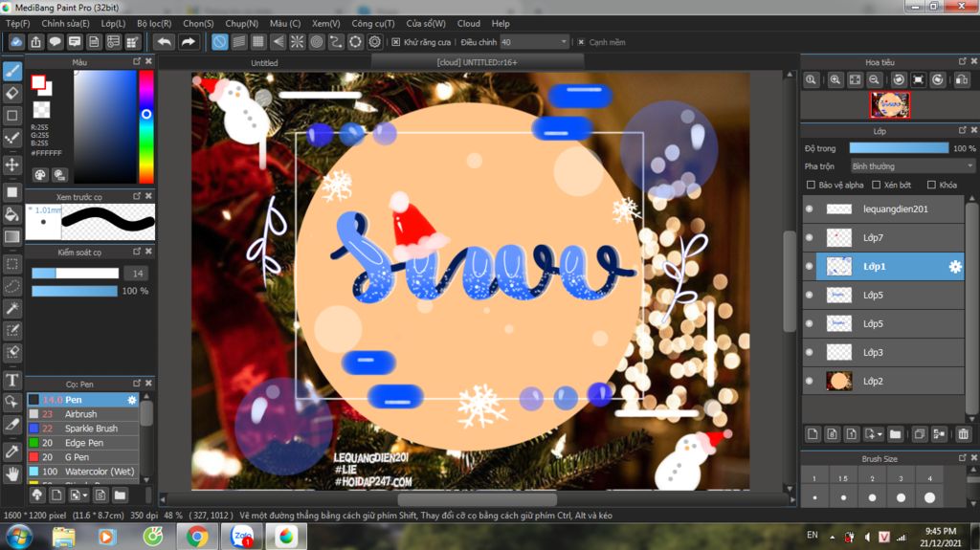
Task: Switch to the Untitled canvas tab
Action: point(264,63)
